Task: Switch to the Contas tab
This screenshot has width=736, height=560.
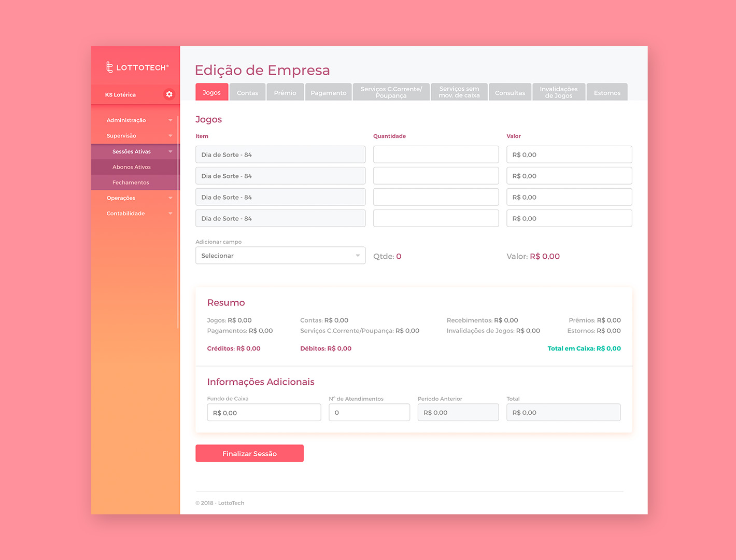Action: point(247,93)
